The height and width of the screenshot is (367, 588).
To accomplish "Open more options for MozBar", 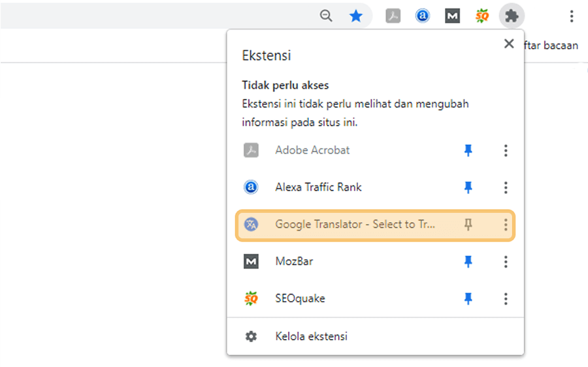I will pos(506,261).
